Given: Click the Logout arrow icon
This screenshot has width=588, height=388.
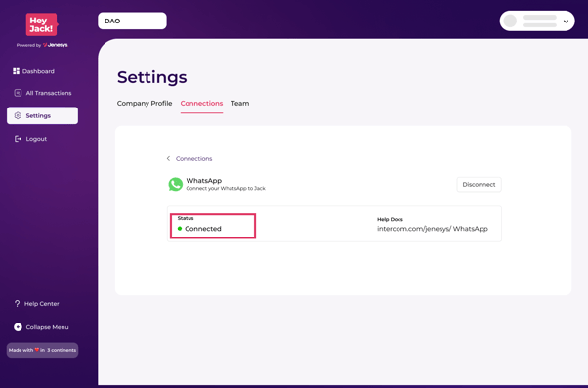Looking at the screenshot, I should [x=18, y=139].
